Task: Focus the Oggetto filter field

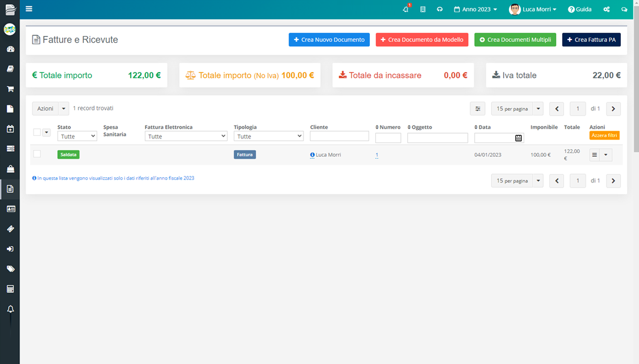Action: (x=438, y=138)
